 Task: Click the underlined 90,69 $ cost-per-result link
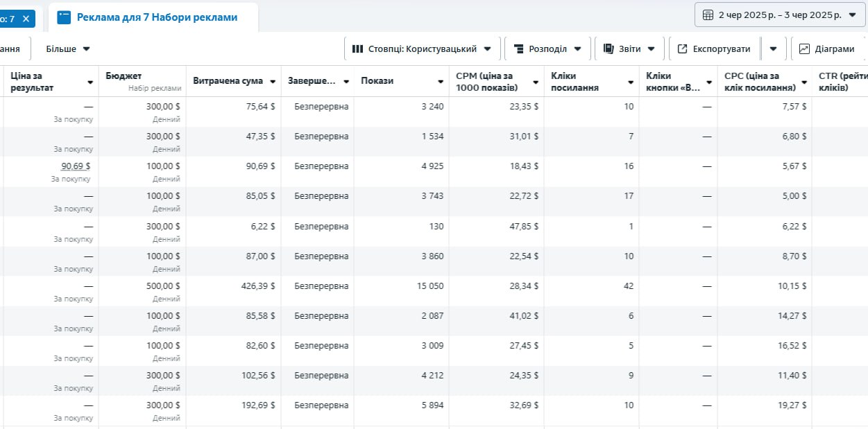[76, 166]
